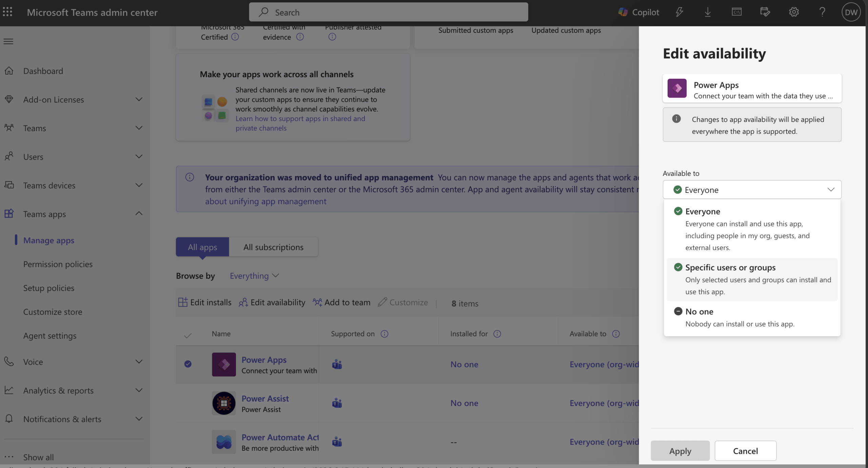Viewport: 868px width, 468px height.
Task: Expand the Teams devices nav section
Action: pyautogui.click(x=139, y=185)
